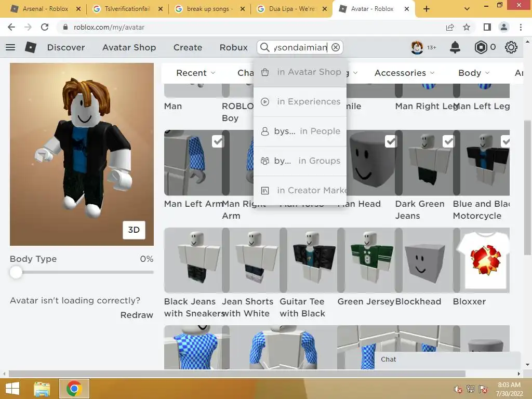Click the 3D avatar preview
Image resolution: width=532 pixels, height=399 pixels.
pos(82,154)
